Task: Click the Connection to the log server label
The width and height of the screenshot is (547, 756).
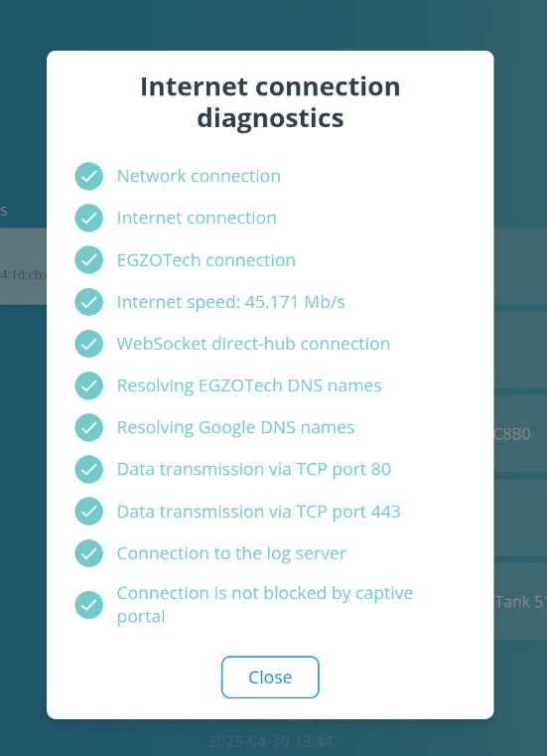Action: point(231,553)
